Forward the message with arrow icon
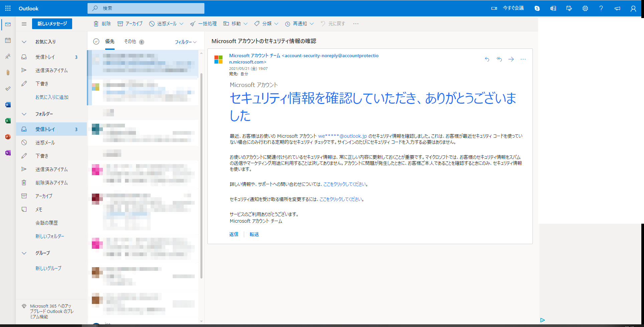The width and height of the screenshot is (644, 327). click(511, 59)
